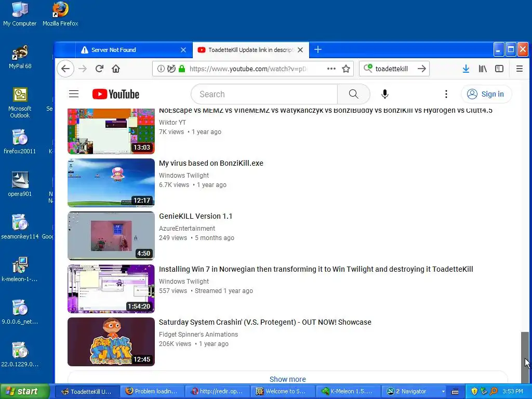Open a new browser tab
The width and height of the screenshot is (532, 399).
point(318,49)
